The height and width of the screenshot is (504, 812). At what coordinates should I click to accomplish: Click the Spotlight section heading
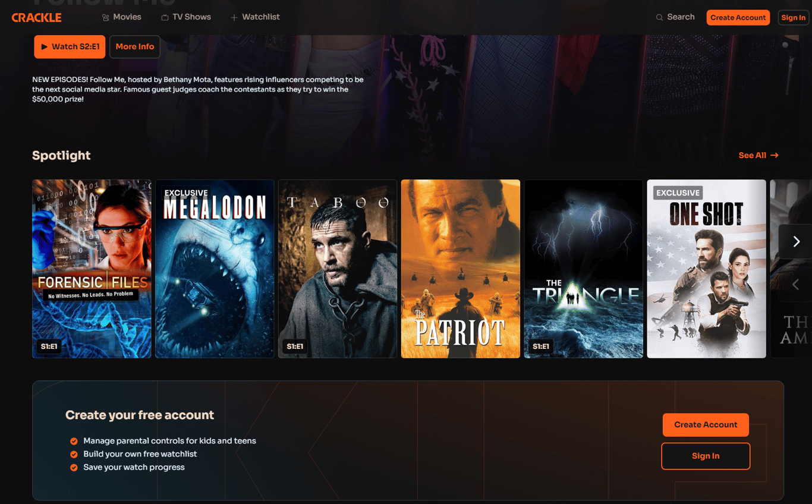coord(61,155)
